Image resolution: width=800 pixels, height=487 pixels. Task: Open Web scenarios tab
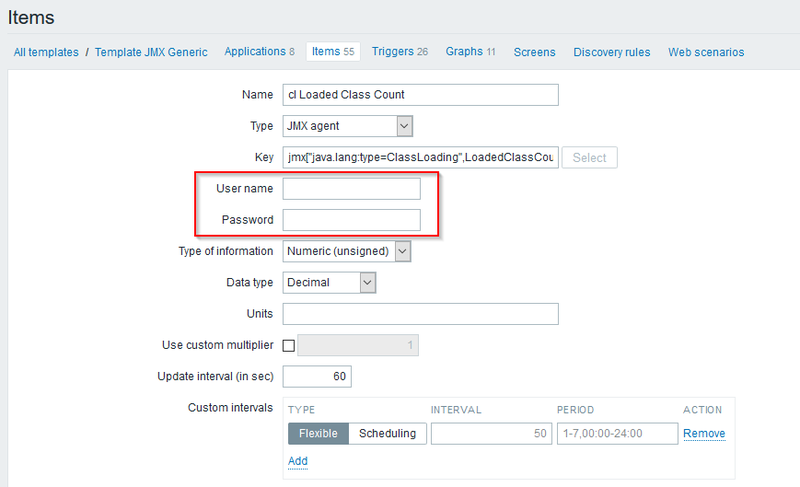pyautogui.click(x=706, y=52)
